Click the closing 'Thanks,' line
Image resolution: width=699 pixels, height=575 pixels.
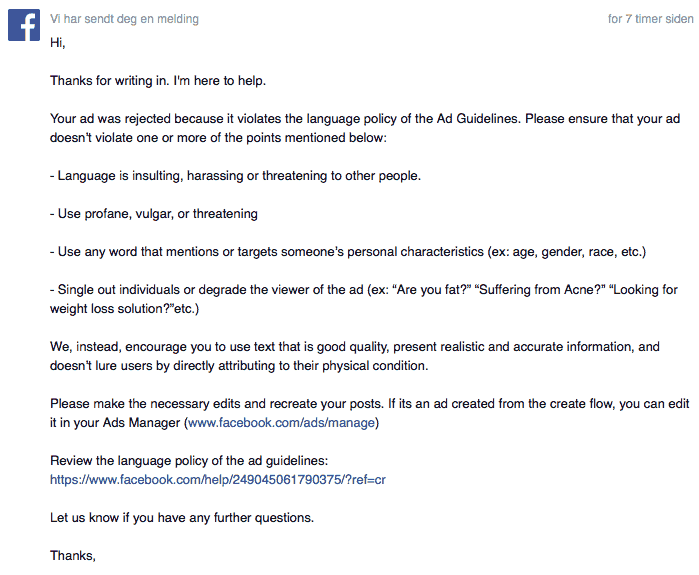[73, 555]
